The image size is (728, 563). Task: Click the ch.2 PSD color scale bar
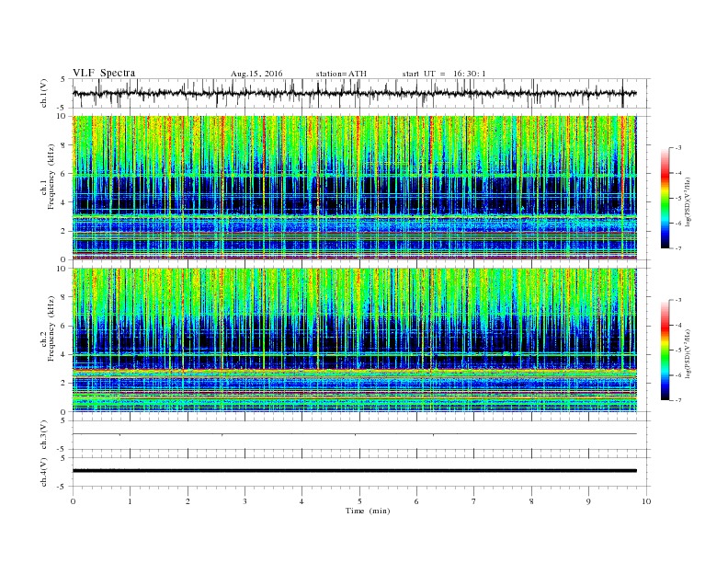[x=665, y=350]
